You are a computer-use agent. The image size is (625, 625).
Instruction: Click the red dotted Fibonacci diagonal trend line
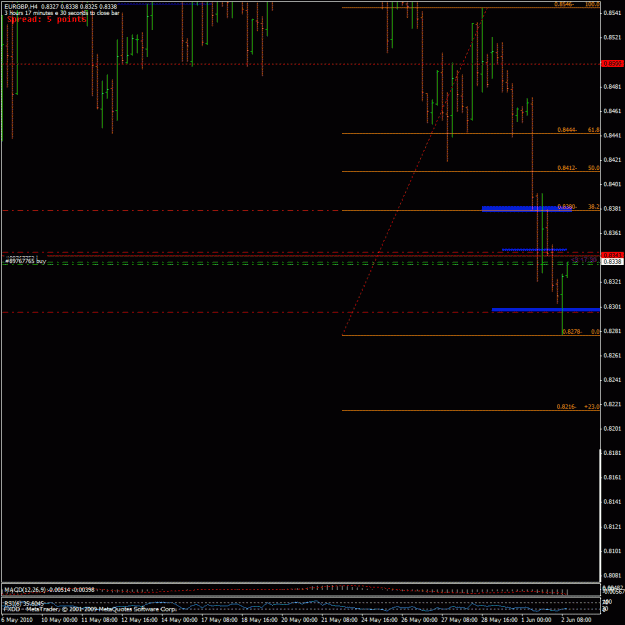[x=415, y=171]
